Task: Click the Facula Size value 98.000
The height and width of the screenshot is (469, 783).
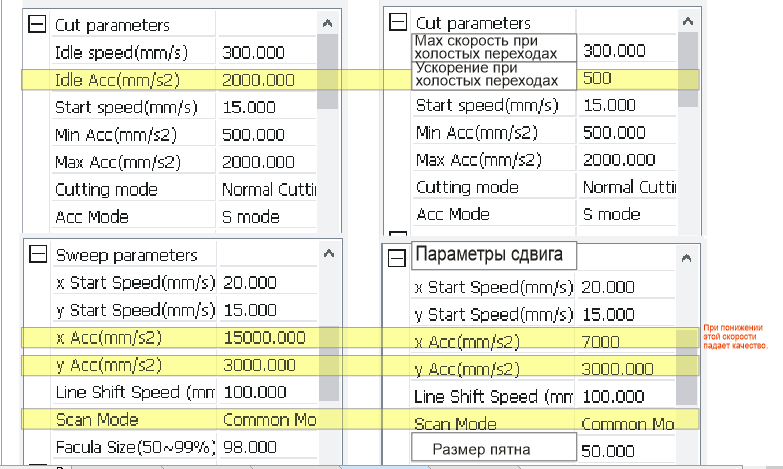Action: coord(250,447)
